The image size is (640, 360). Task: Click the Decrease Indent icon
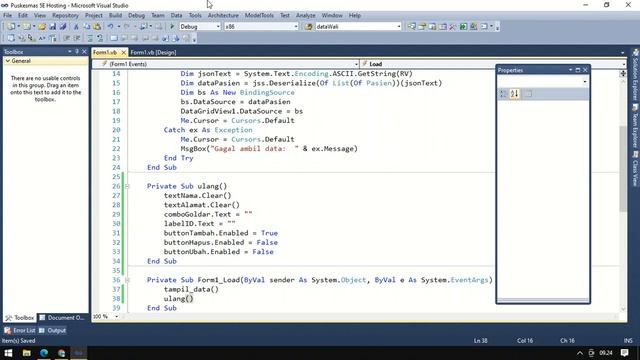(66, 38)
